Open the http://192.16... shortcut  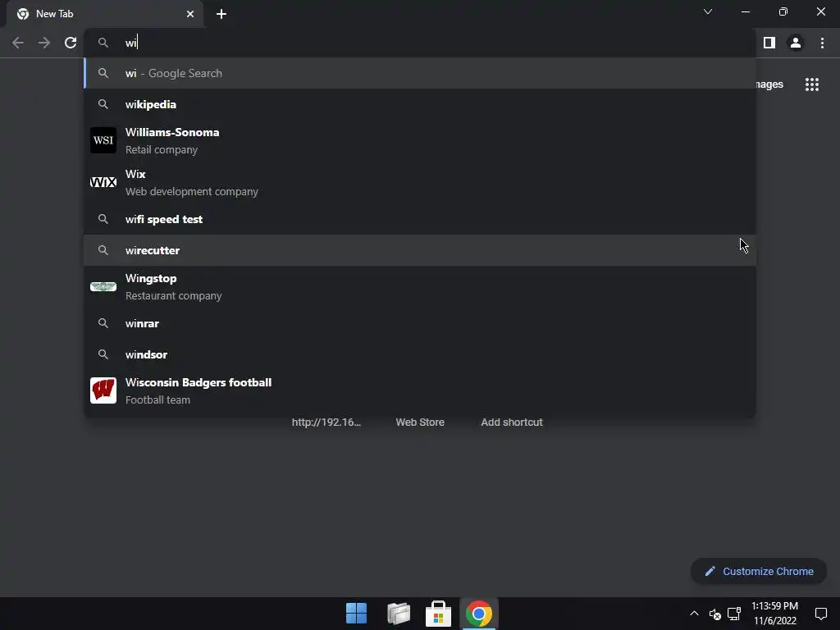coord(326,422)
